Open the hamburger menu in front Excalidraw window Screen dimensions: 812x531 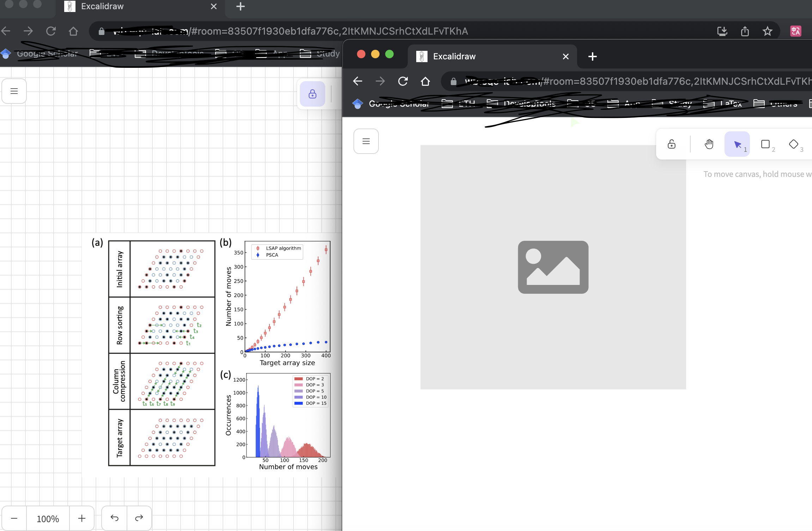[366, 141]
